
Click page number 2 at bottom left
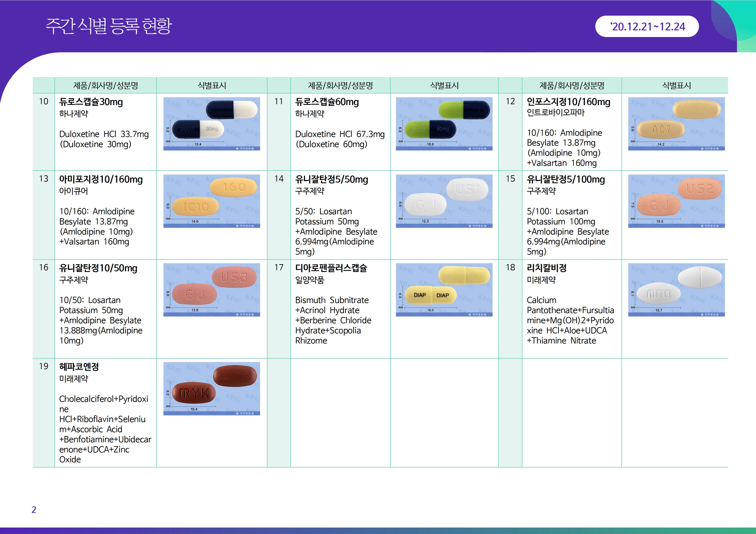click(34, 510)
